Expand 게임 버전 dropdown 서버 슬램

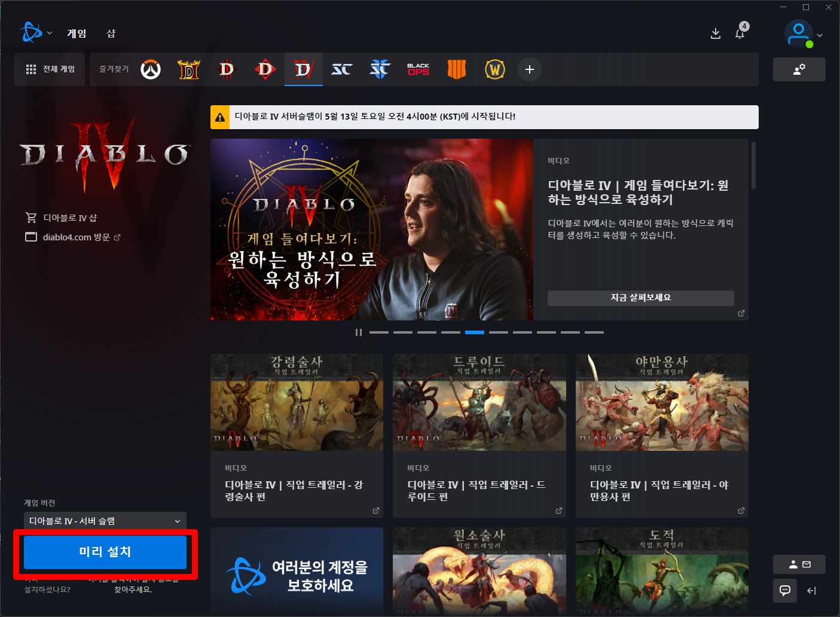[x=105, y=521]
